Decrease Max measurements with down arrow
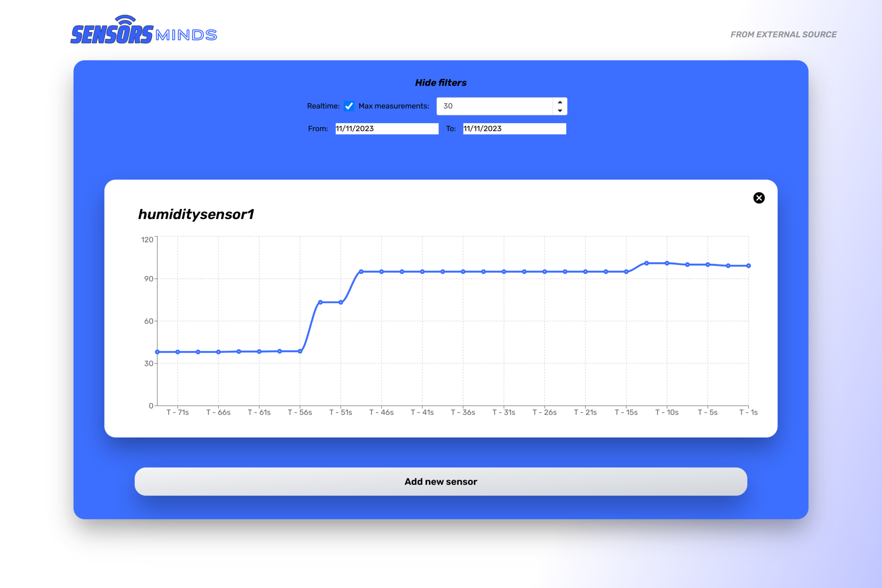Viewport: 882px width, 588px height. [x=560, y=111]
